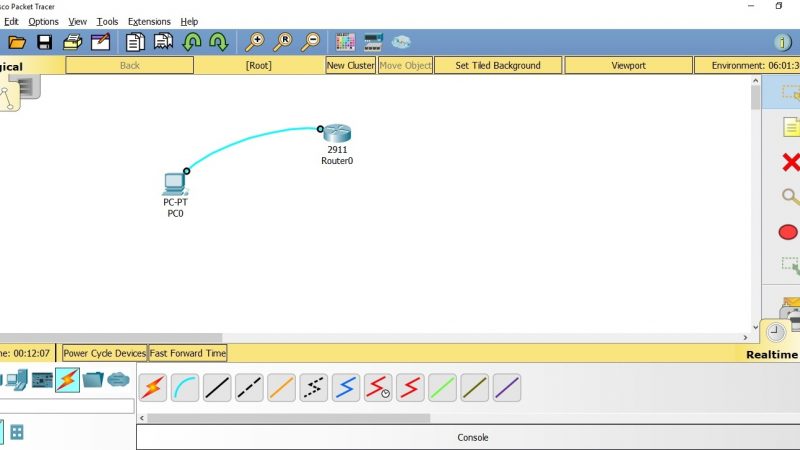This screenshot has height=450, width=800.
Task: Choose the console cable connection
Action: 185,388
